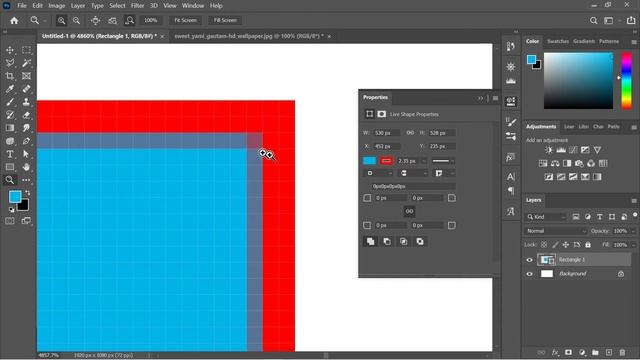The height and width of the screenshot is (360, 640).
Task: Switch to the Swatches tab
Action: [558, 41]
